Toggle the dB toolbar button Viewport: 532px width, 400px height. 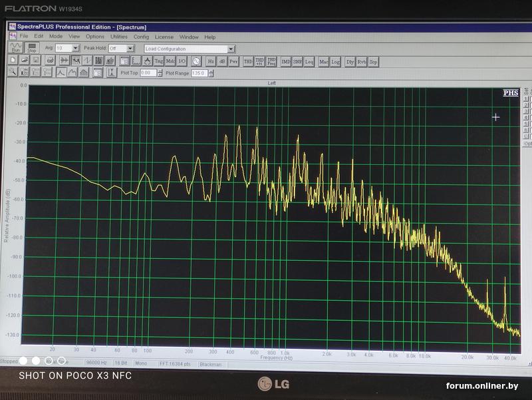(x=222, y=61)
